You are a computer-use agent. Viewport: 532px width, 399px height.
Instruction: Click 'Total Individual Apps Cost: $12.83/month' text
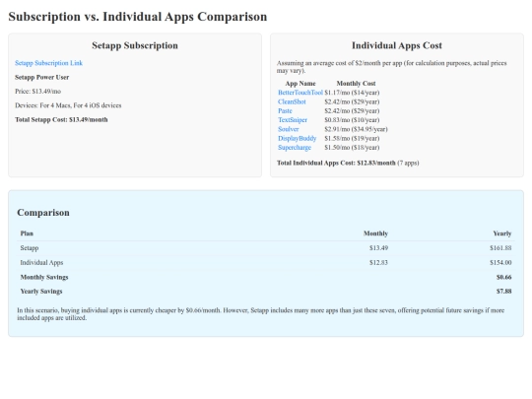point(336,163)
